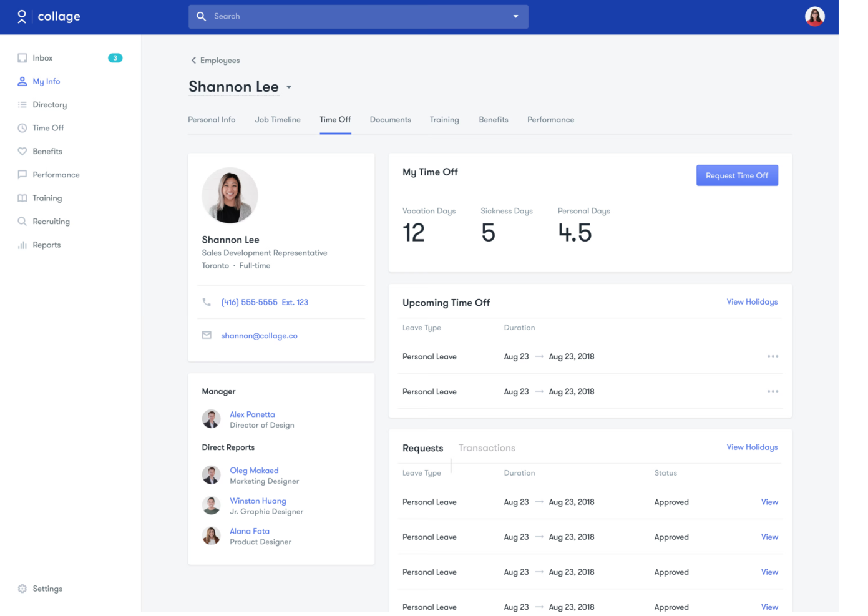The image size is (868, 616).
Task: Click the Request Time Off button
Action: point(736,175)
